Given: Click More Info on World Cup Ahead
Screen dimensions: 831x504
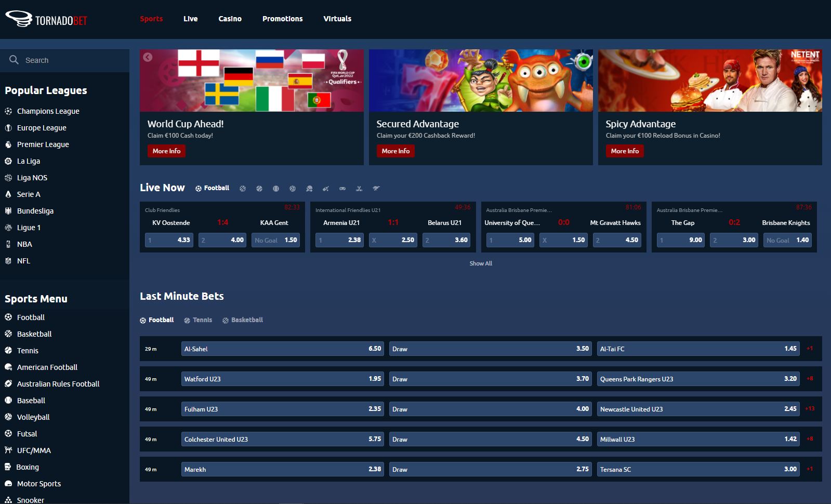Looking at the screenshot, I should [x=166, y=151].
